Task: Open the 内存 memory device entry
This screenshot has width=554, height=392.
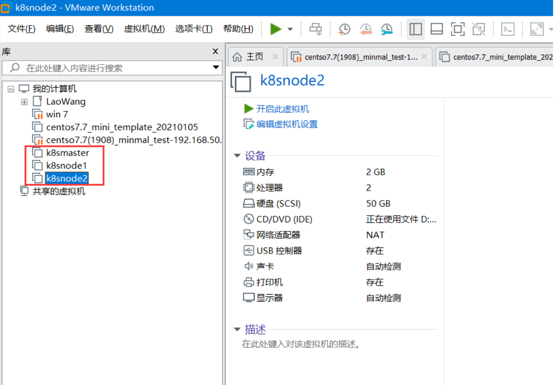Action: point(265,172)
